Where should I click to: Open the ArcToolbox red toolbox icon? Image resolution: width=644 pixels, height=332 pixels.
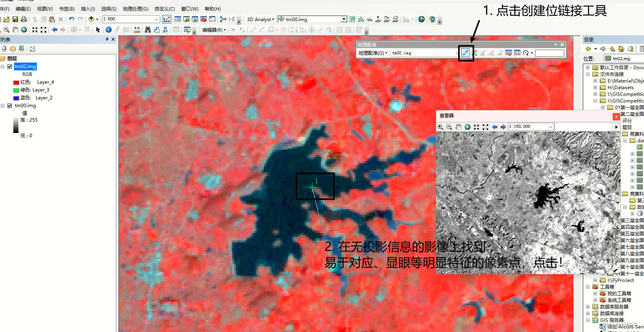(x=204, y=19)
